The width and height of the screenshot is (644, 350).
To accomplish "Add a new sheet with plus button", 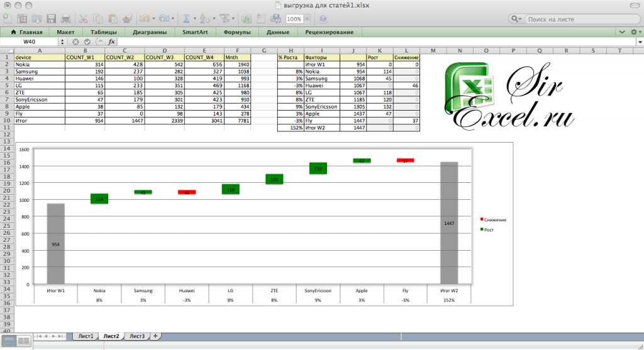I will pos(156,336).
